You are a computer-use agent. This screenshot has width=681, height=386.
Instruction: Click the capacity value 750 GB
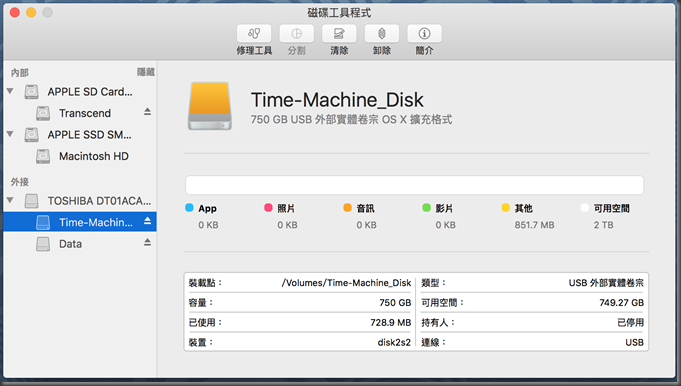pos(395,303)
